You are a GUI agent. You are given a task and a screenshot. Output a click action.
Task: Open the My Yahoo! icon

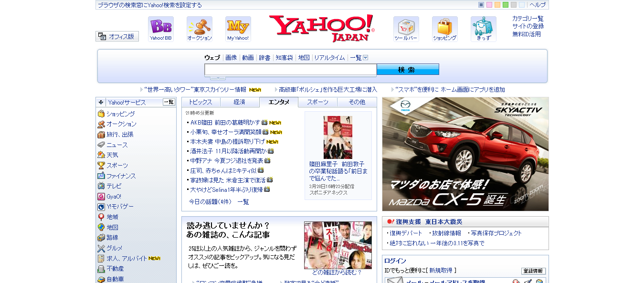[238, 29]
